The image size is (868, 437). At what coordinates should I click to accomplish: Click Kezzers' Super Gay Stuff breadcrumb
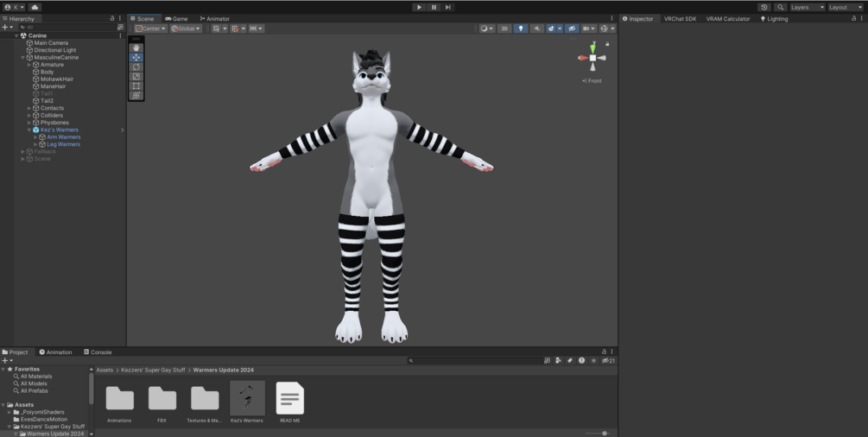click(153, 370)
